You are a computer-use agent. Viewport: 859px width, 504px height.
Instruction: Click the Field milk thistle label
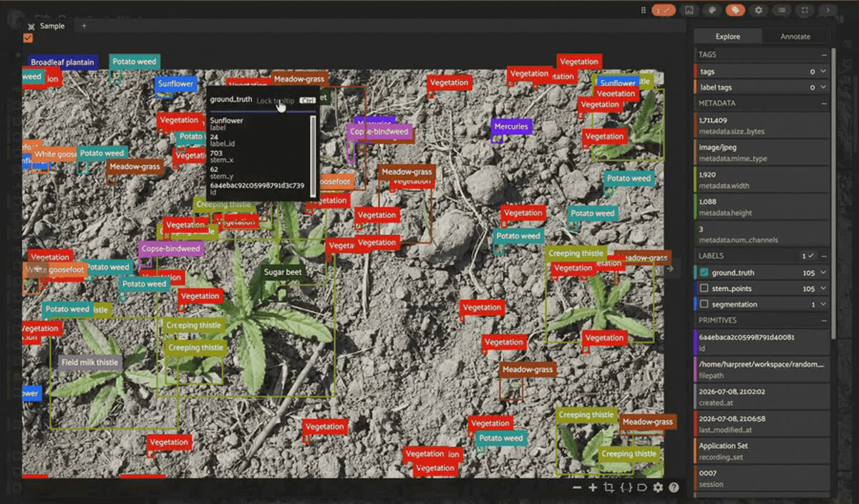[89, 362]
